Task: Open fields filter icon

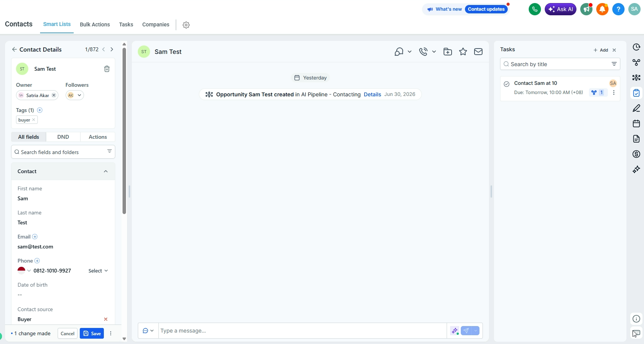Action: point(110,151)
